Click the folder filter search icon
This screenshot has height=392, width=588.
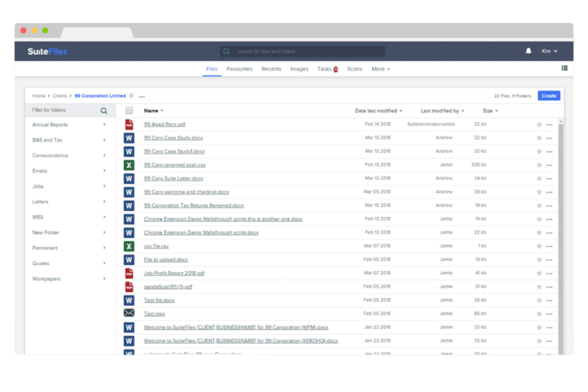click(104, 111)
